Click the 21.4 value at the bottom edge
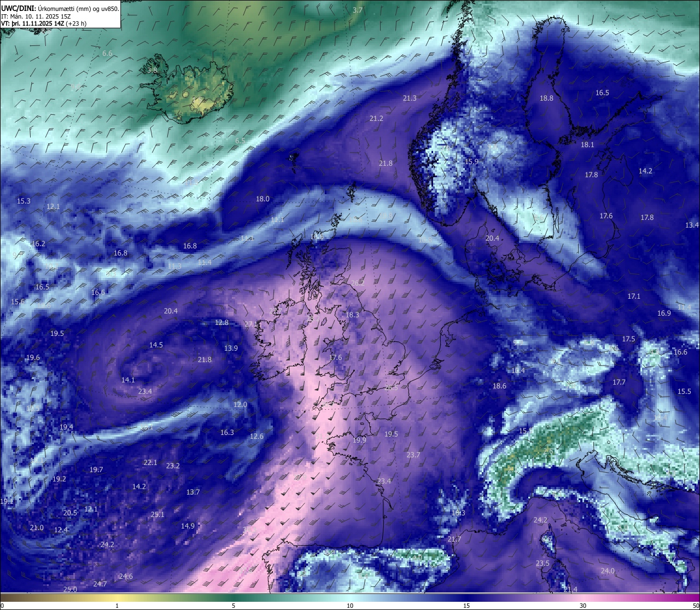 click(570, 590)
